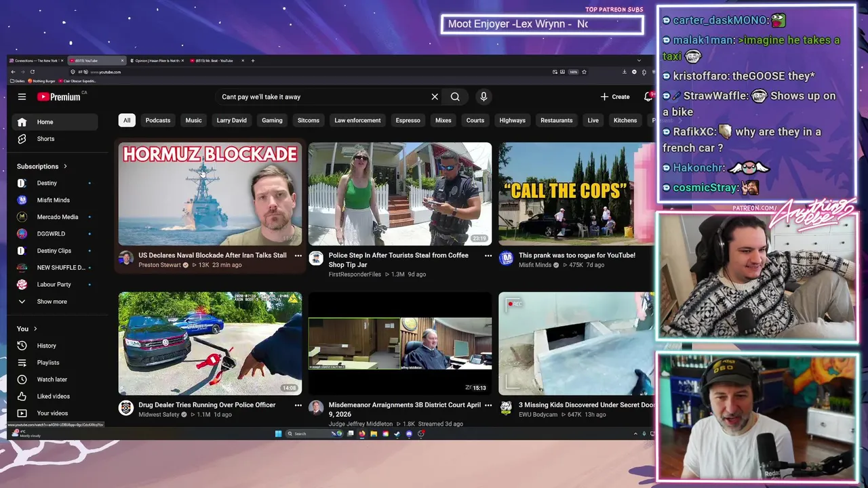Open Midwest Safety channel avatar

pyautogui.click(x=126, y=407)
